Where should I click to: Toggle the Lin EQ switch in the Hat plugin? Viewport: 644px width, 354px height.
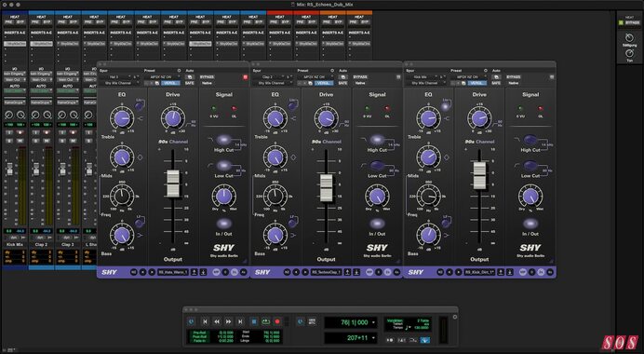140,105
